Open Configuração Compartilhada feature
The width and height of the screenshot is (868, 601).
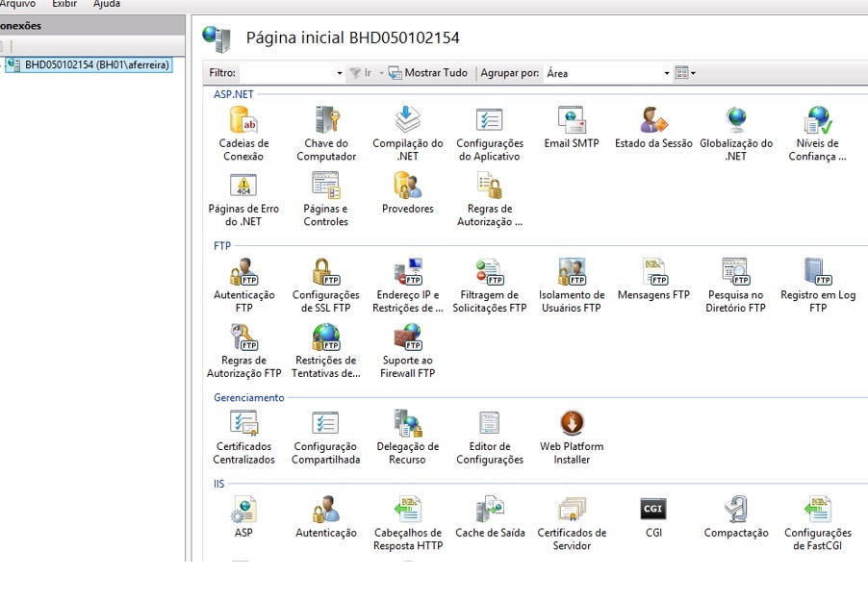[326, 438]
